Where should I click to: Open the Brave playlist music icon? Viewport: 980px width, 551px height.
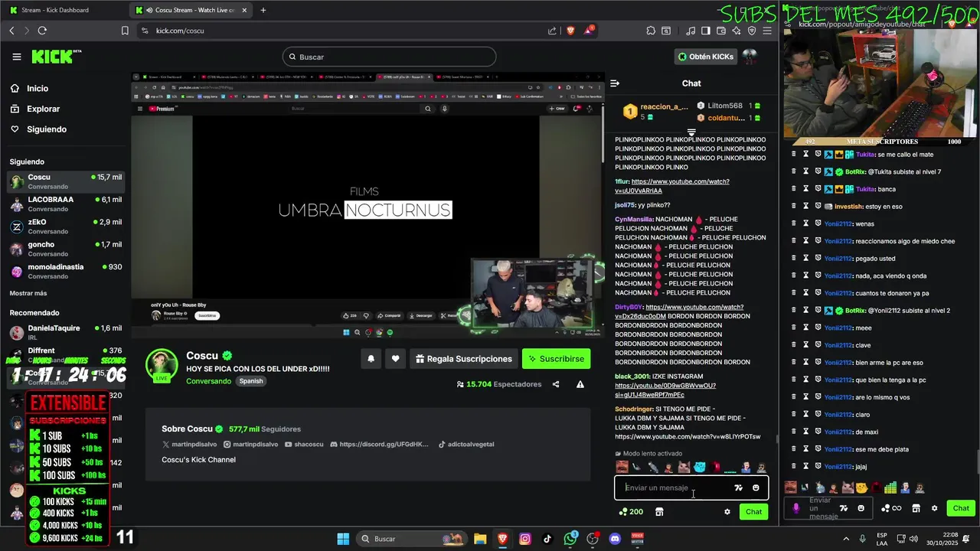(x=691, y=31)
